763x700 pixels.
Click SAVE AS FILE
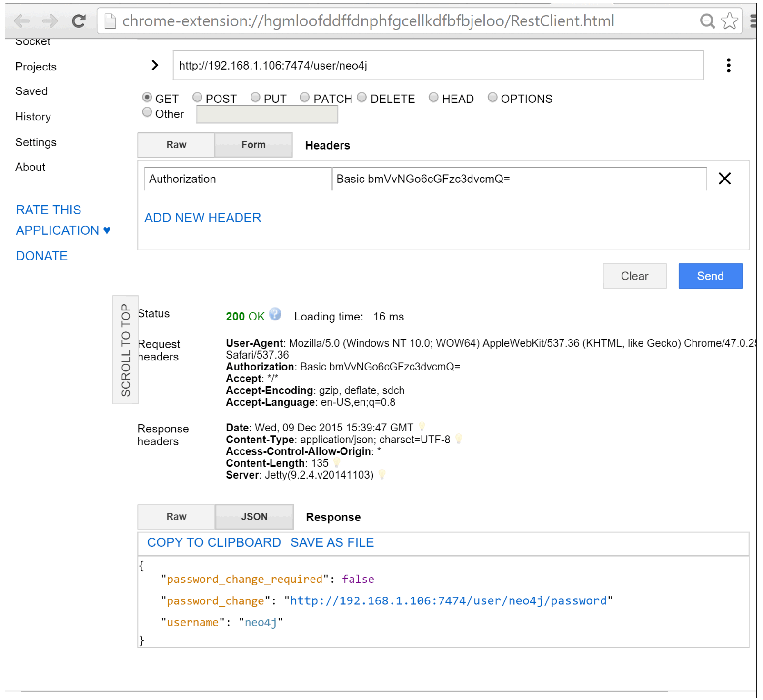tap(332, 542)
